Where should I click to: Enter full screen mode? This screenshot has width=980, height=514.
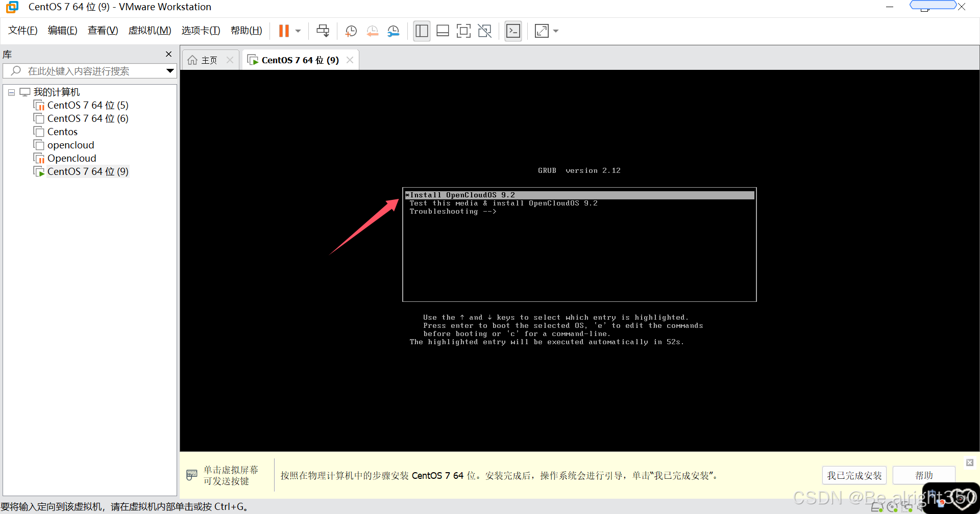pos(463,31)
